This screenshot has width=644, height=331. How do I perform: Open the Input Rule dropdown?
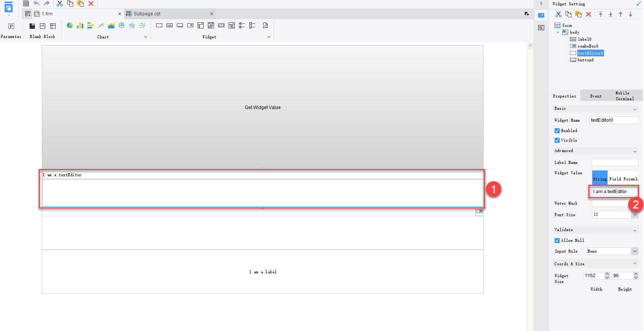tap(635, 251)
